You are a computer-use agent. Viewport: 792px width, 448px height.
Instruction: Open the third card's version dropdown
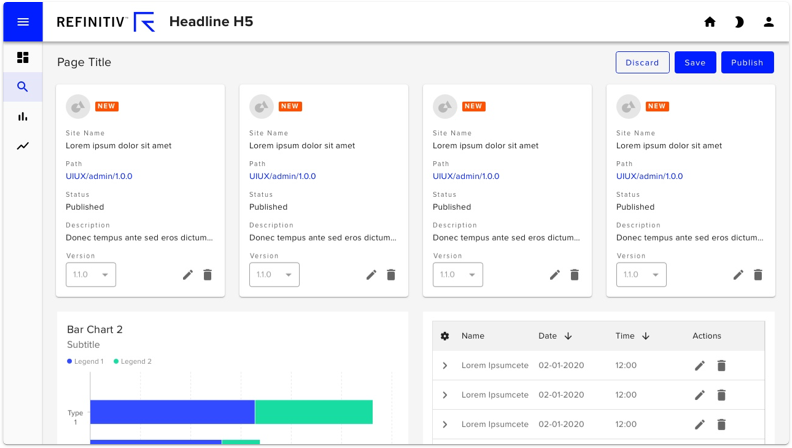(x=458, y=275)
